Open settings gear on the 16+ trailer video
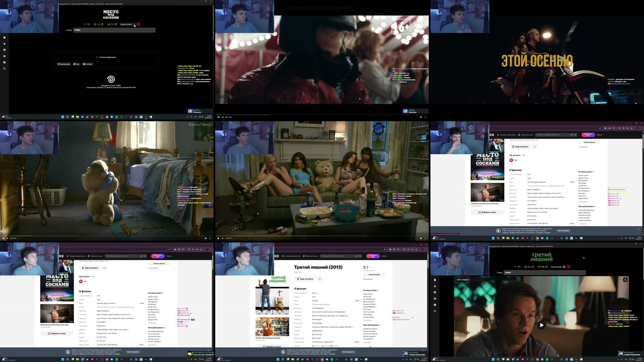This screenshot has height=362, width=644. coord(421,117)
